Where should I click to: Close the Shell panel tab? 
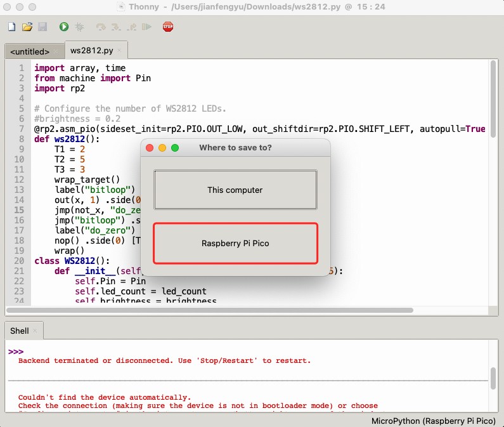pyautogui.click(x=35, y=331)
